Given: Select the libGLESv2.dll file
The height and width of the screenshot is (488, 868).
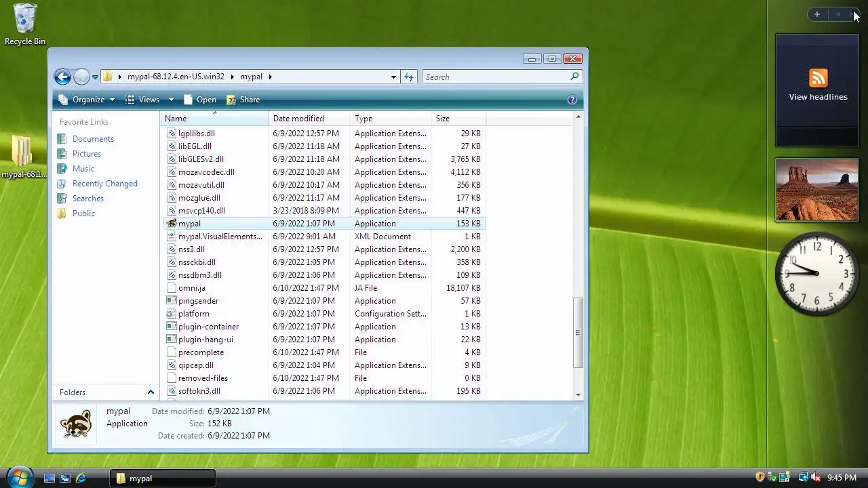Looking at the screenshot, I should coord(201,159).
